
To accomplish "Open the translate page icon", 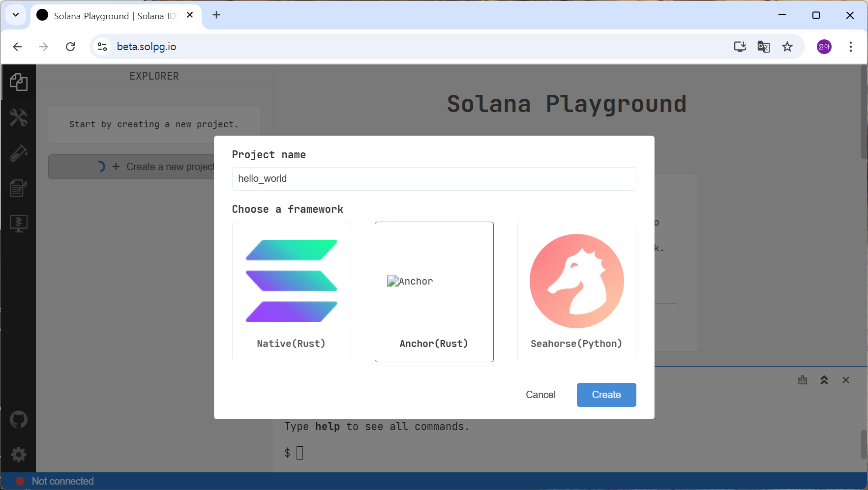I will click(x=763, y=47).
